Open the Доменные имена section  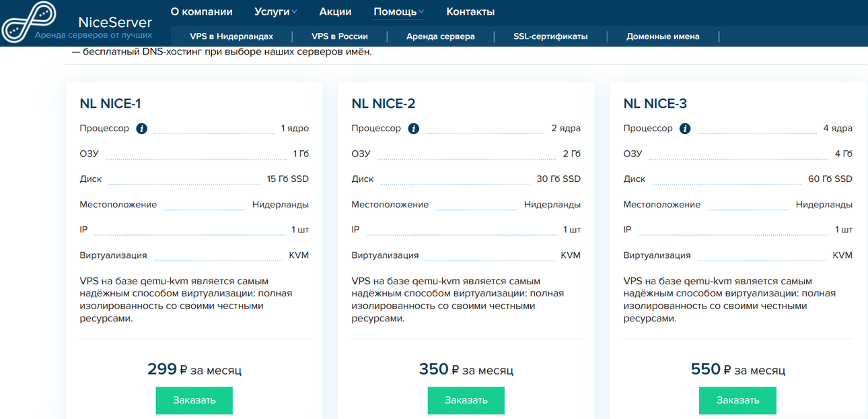pyautogui.click(x=663, y=36)
